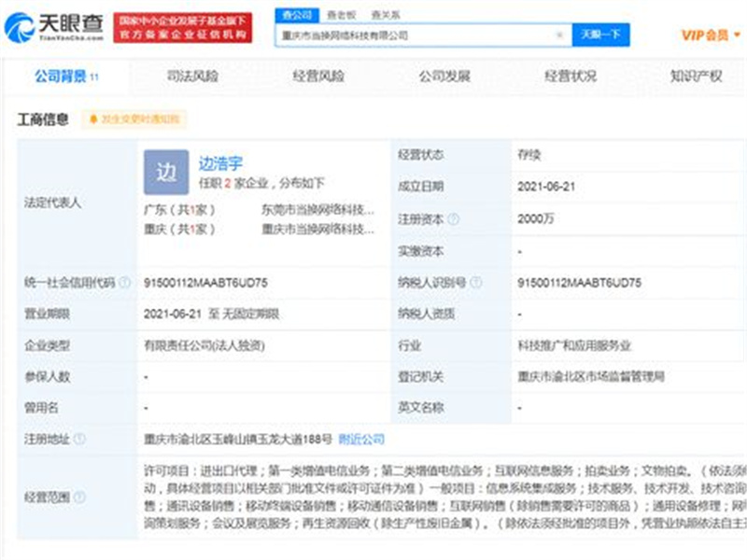
Task: Click the help icon next to 纳税人识别号
Action: 476,283
